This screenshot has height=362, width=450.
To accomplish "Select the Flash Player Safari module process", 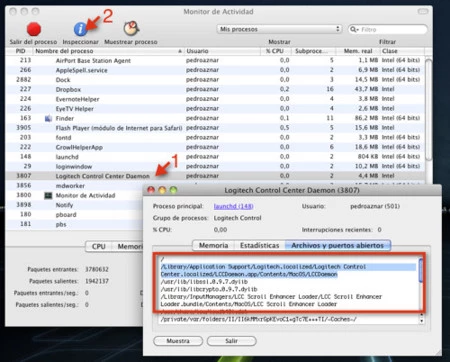I will 215,128.
